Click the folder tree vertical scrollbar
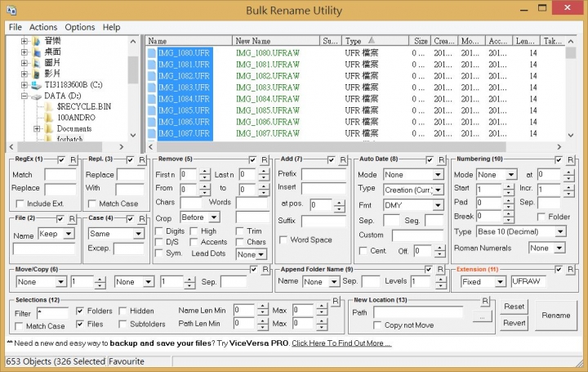The width and height of the screenshot is (588, 372). coord(133,69)
